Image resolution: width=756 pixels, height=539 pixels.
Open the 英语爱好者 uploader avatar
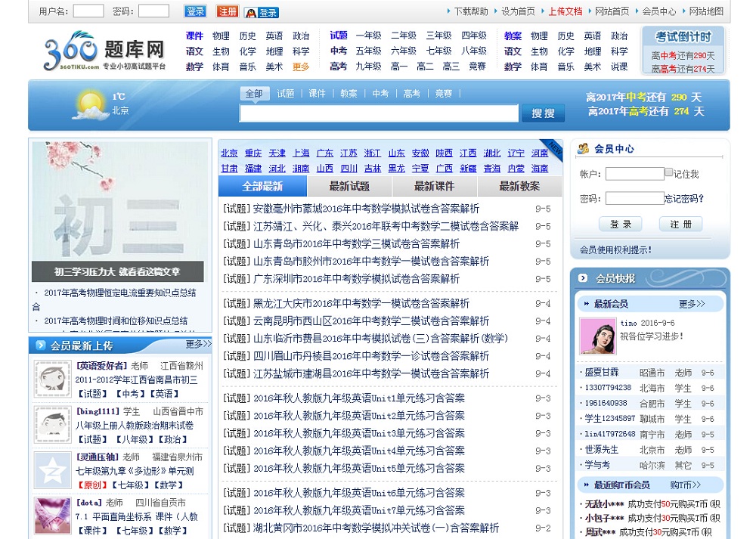click(53, 379)
